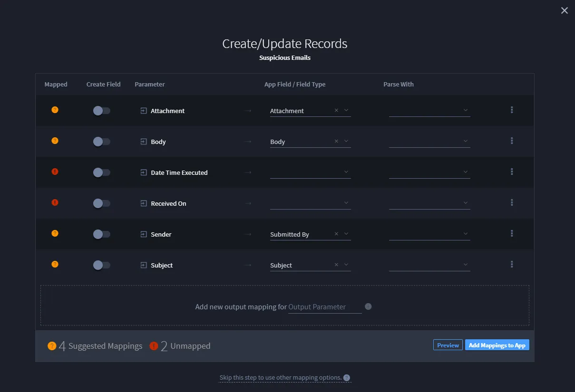Image resolution: width=575 pixels, height=392 pixels.
Task: Clear the Submitted By app field selection
Action: coord(336,234)
